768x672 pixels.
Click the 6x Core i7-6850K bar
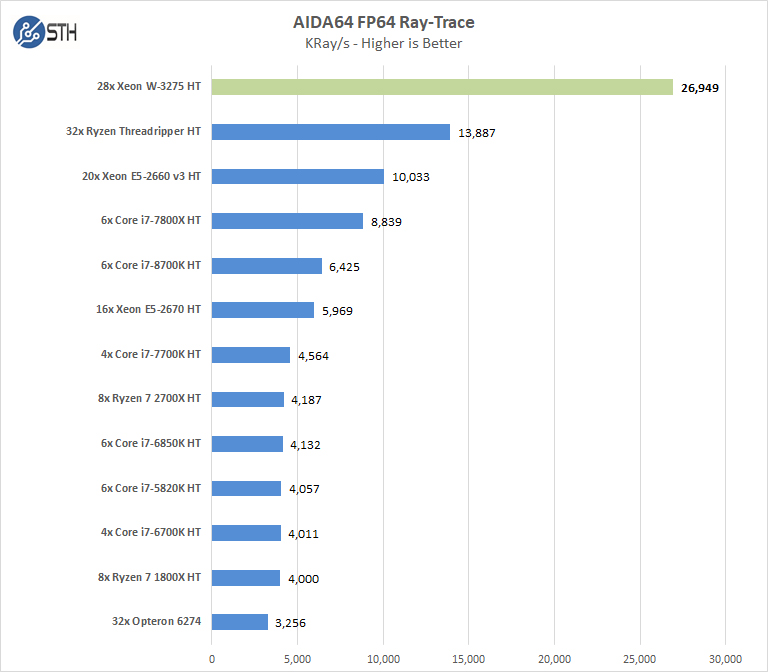[247, 444]
